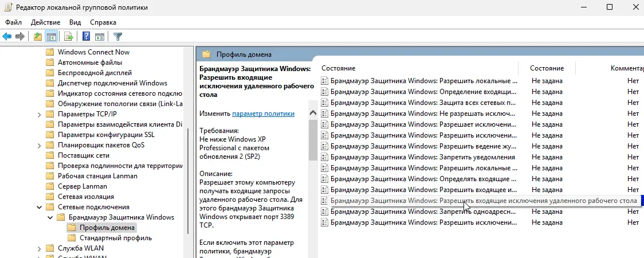Click the Filter funnel toolbar icon
This screenshot has height=258, width=644.
tap(118, 37)
